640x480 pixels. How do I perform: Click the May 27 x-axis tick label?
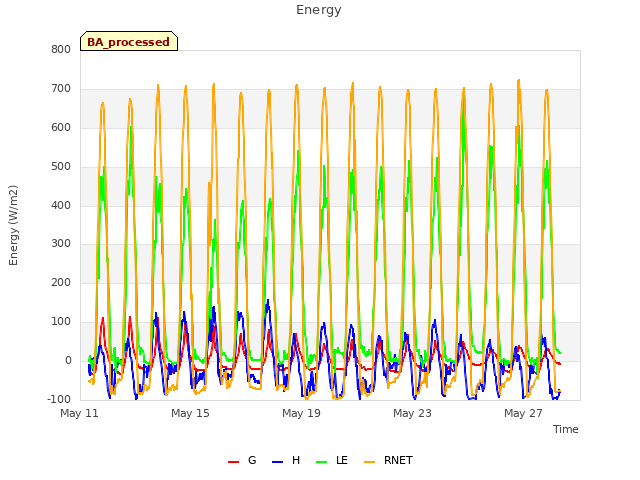pos(523,413)
